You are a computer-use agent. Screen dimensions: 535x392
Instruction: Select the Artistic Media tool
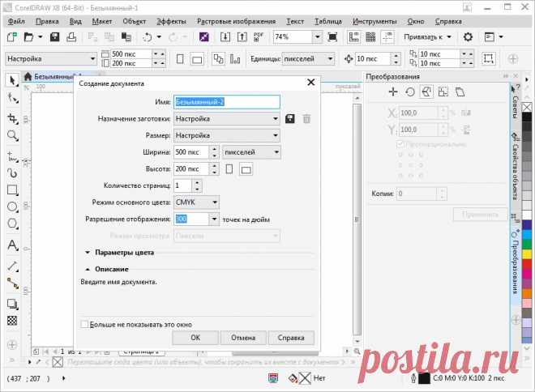tap(13, 173)
